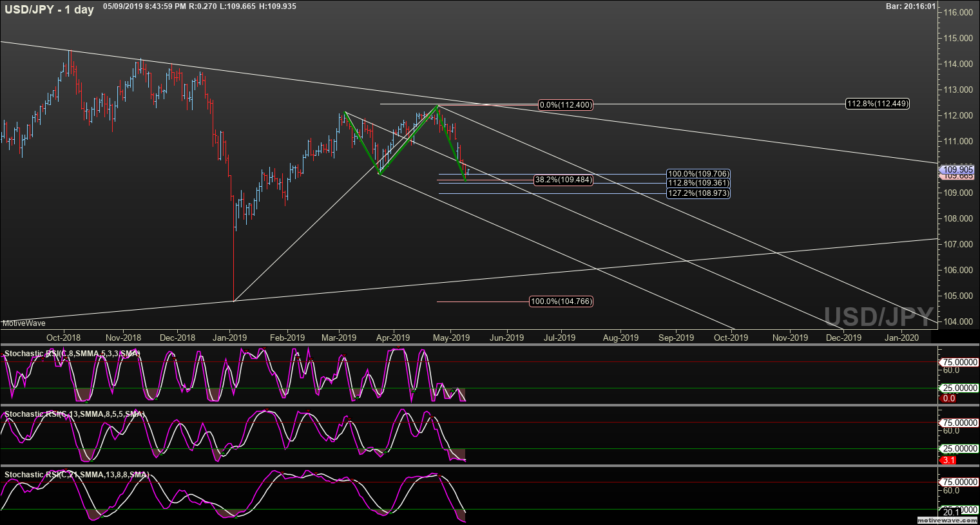Click the USD/JPY - 1 day chart title
Image resolution: width=980 pixels, height=525 pixels.
[x=49, y=9]
